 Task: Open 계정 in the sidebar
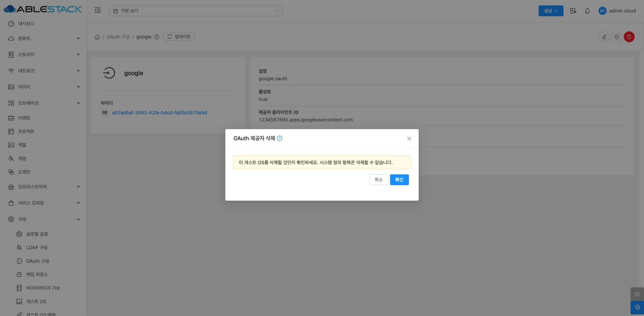coord(43,159)
